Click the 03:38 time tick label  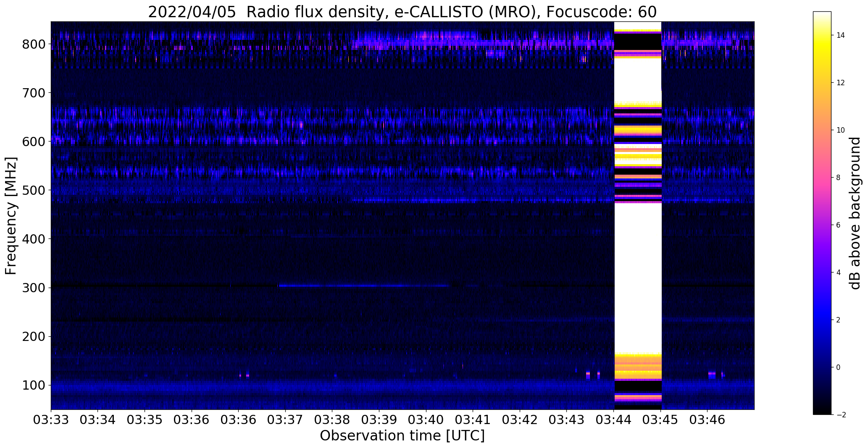332,419
